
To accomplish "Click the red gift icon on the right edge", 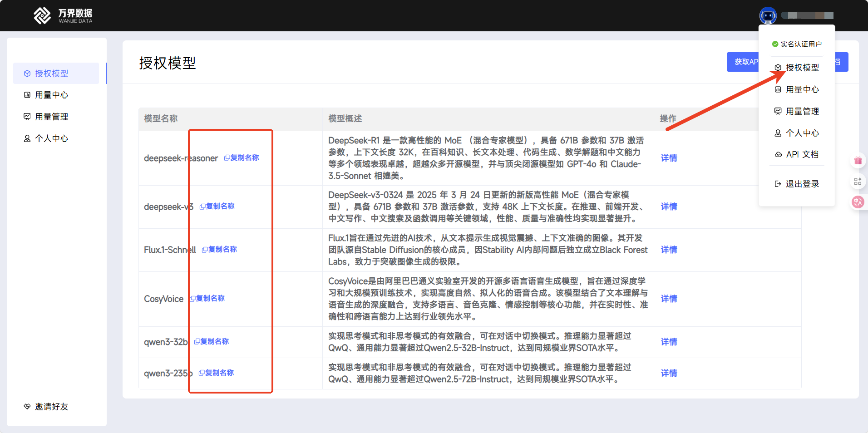I will click(x=858, y=161).
